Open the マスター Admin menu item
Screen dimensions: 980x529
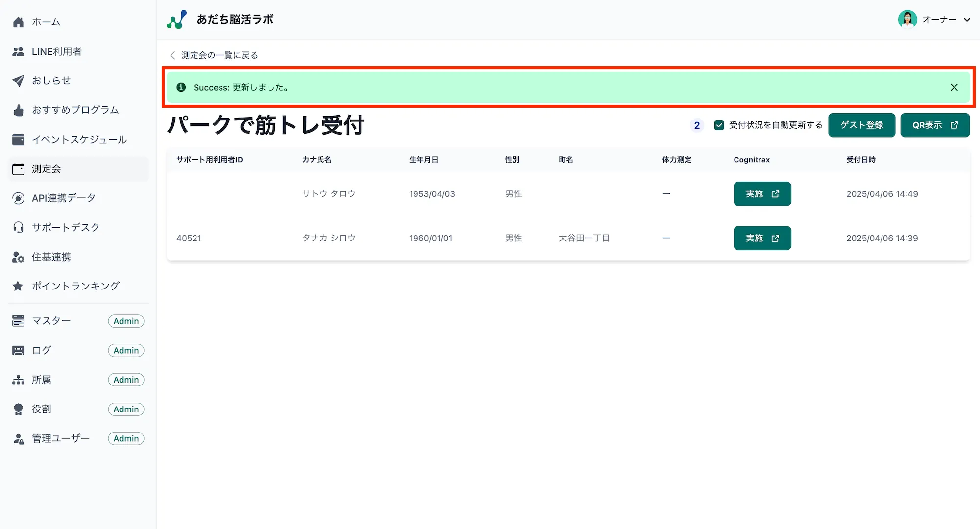(51, 321)
